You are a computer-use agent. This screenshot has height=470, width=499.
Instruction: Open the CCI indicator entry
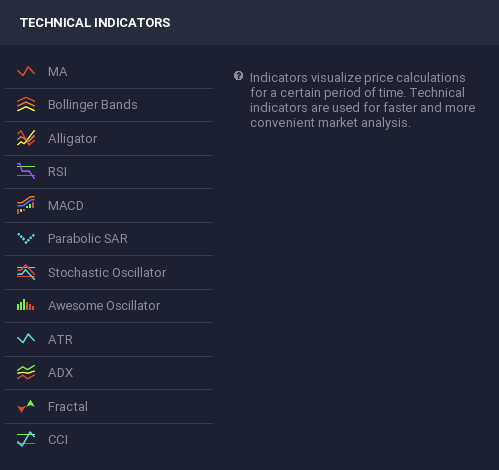coord(109,440)
